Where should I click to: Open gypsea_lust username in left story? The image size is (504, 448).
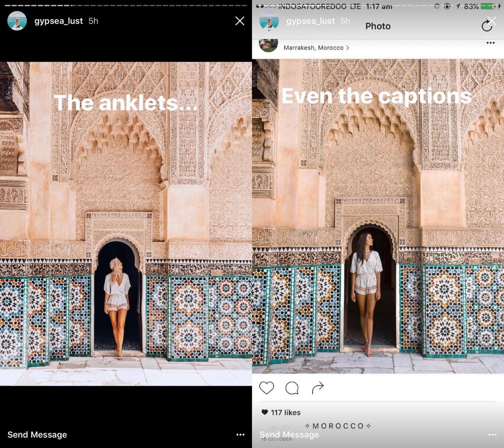[x=59, y=21]
